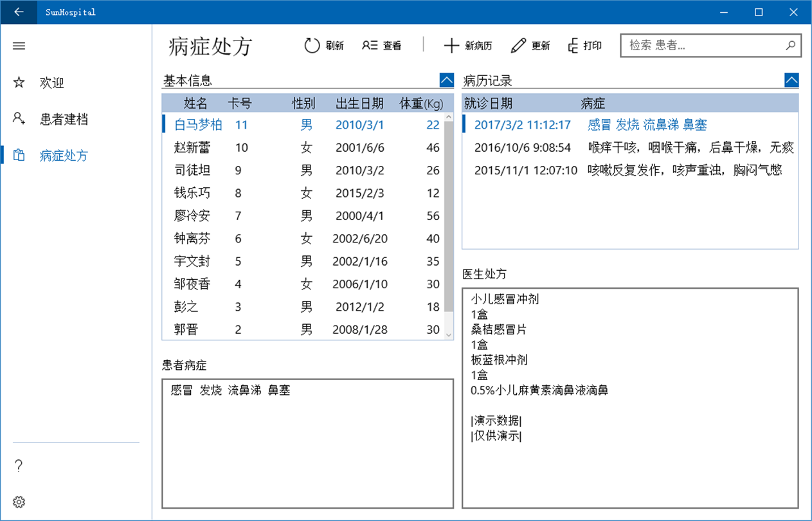Click the 查看 button label
The height and width of the screenshot is (521, 812).
tap(392, 46)
